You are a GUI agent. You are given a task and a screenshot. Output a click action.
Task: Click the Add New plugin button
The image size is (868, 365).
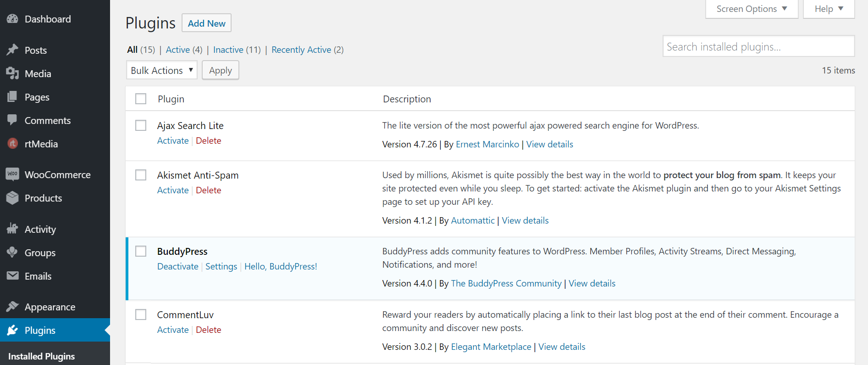[206, 23]
